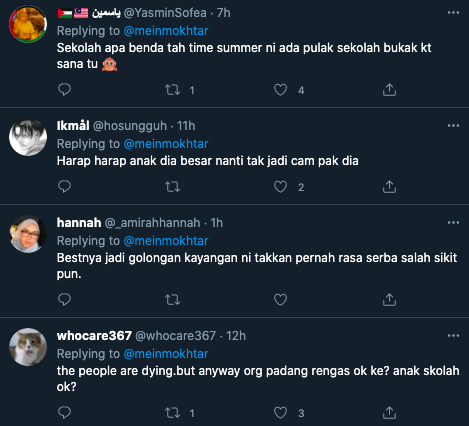The height and width of the screenshot is (426, 469).
Task: Open hannah's profile picture
Action: pos(28,234)
